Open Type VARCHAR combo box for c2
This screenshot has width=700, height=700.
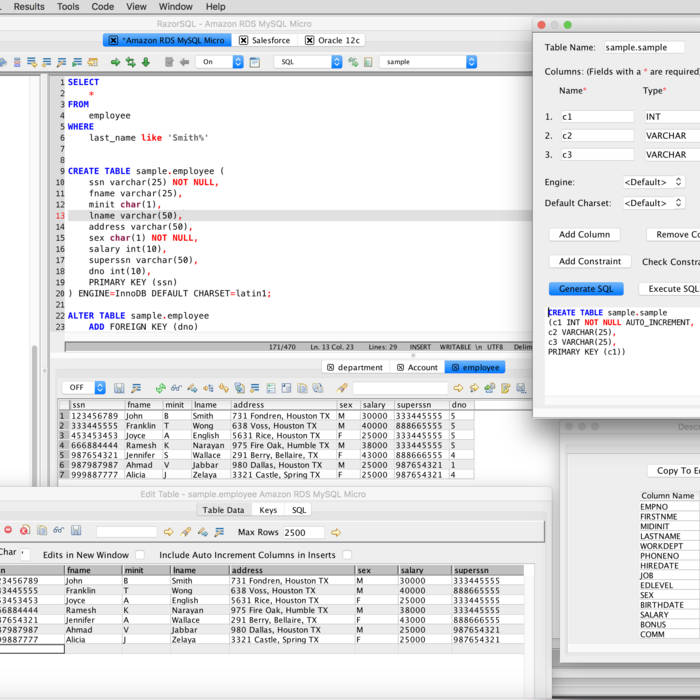coord(671,136)
